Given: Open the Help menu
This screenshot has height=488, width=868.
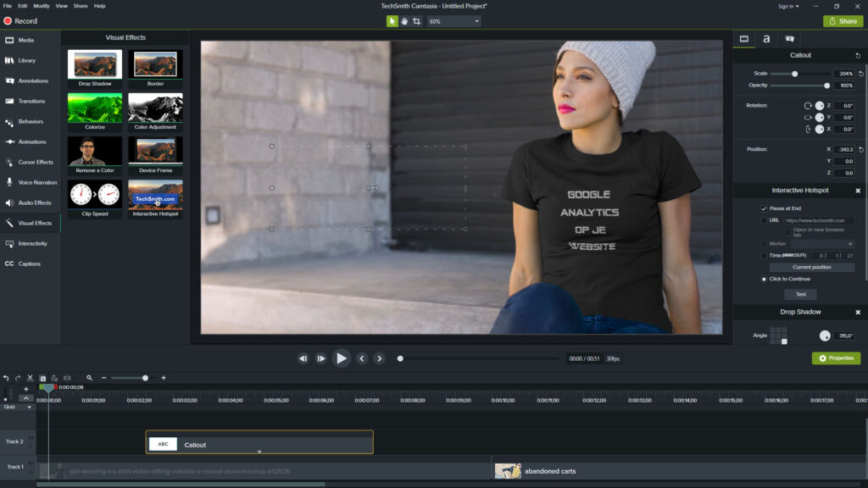Looking at the screenshot, I should 100,6.
